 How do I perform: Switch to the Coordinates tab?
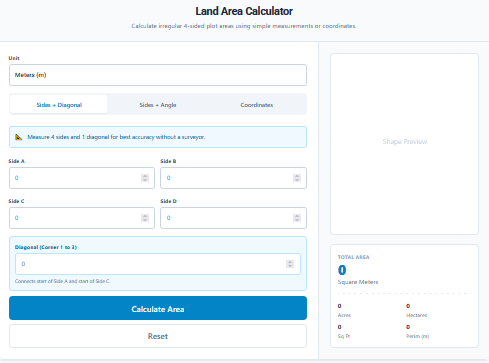tap(257, 105)
